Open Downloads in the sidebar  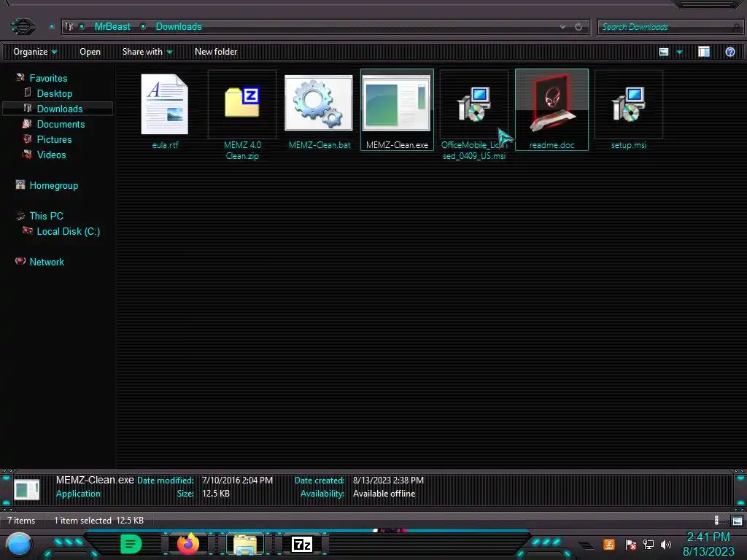coord(60,109)
